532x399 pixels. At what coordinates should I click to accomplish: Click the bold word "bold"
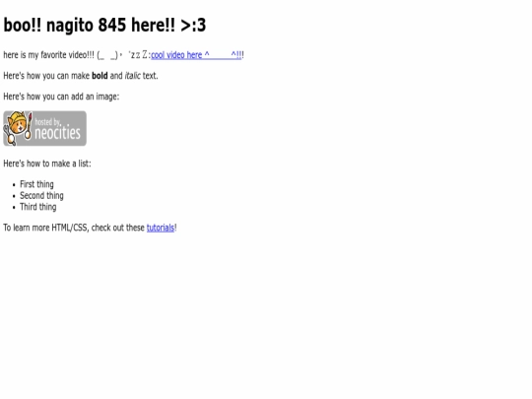click(100, 75)
